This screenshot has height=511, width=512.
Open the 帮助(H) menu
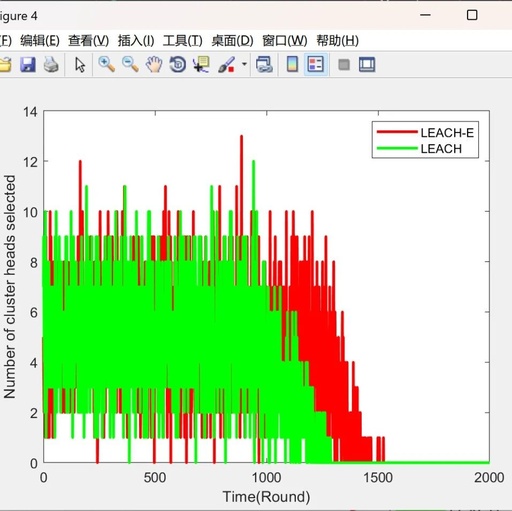tap(337, 41)
